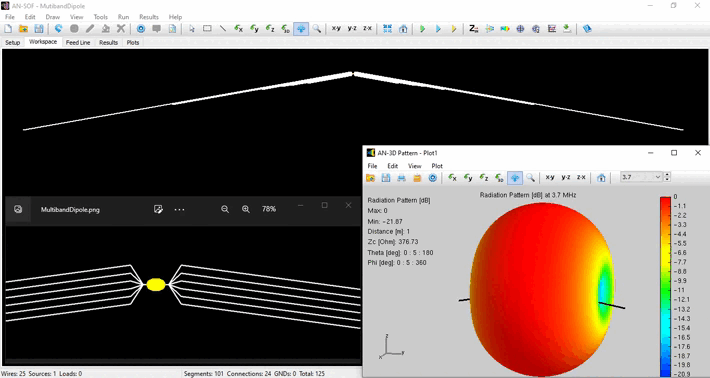Screen dimensions: 710x378
Task: Open File menu in AN-SOF window
Action: 10,17
